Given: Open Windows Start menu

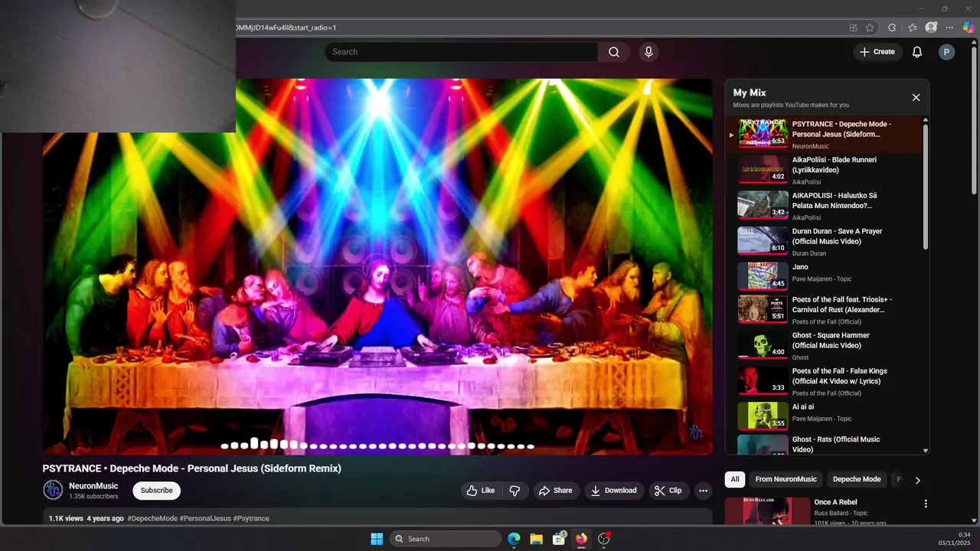Looking at the screenshot, I should click(377, 539).
